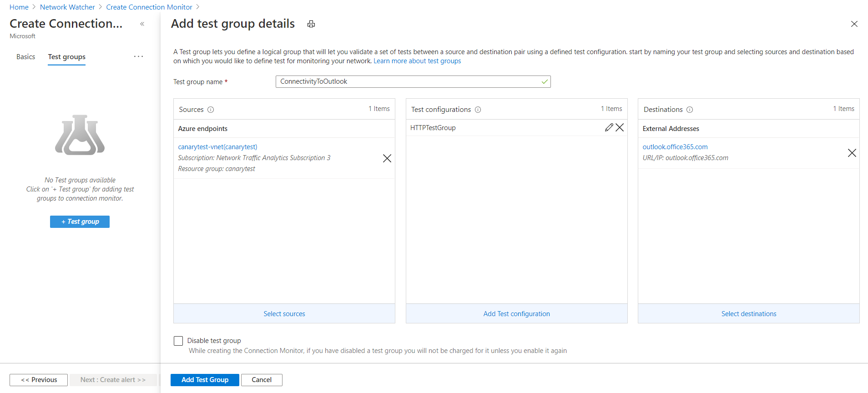868x393 pixels.
Task: Show info tooltip for Test configurations
Action: click(478, 110)
